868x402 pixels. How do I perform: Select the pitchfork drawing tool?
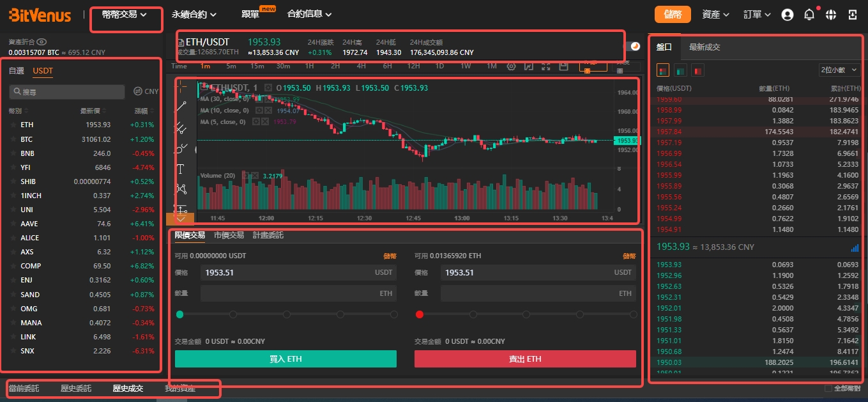pos(181,128)
